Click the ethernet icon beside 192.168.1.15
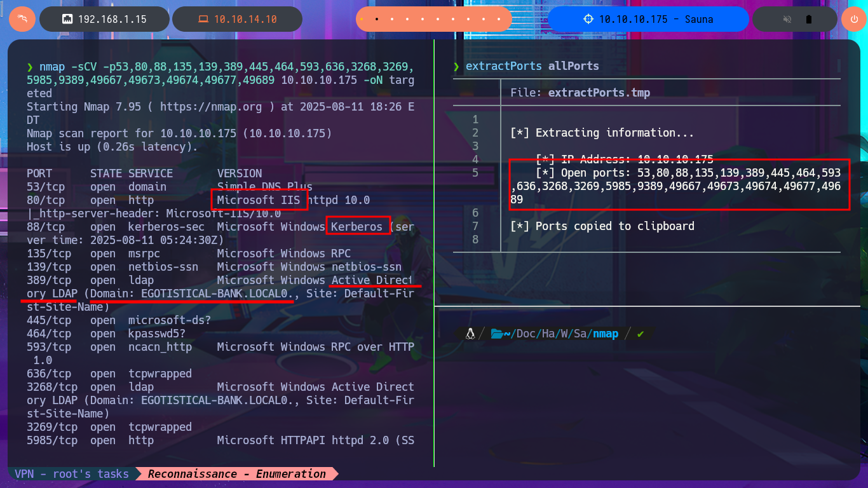868x488 pixels. 67,19
